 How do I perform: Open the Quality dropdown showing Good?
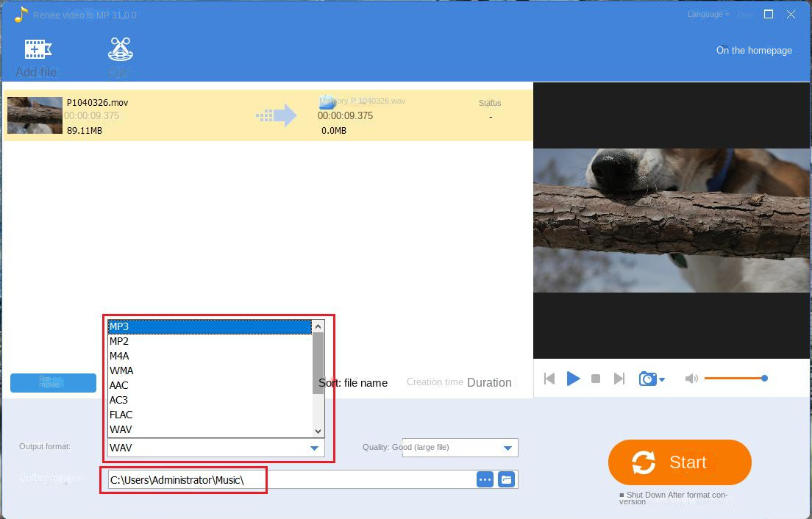tap(507, 447)
